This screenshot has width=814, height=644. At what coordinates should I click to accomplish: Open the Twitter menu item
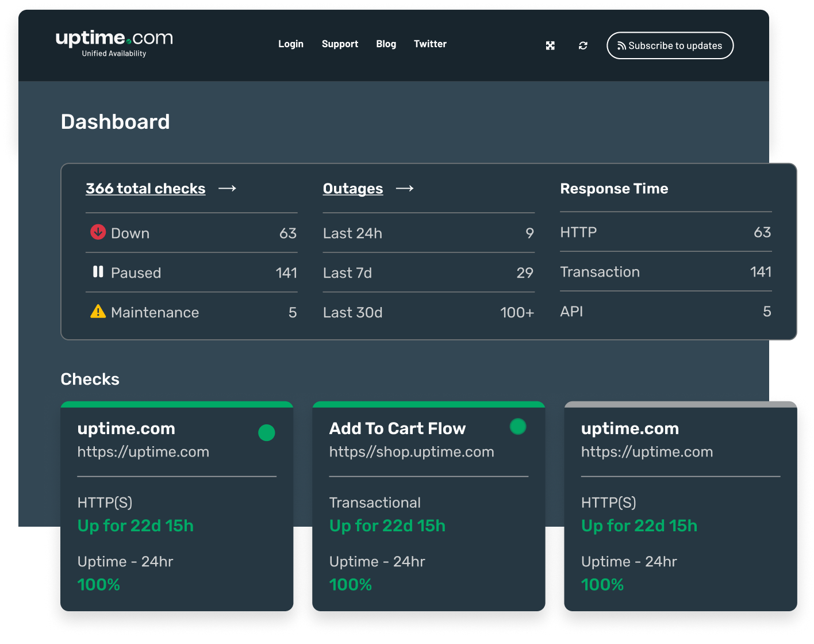(x=430, y=44)
